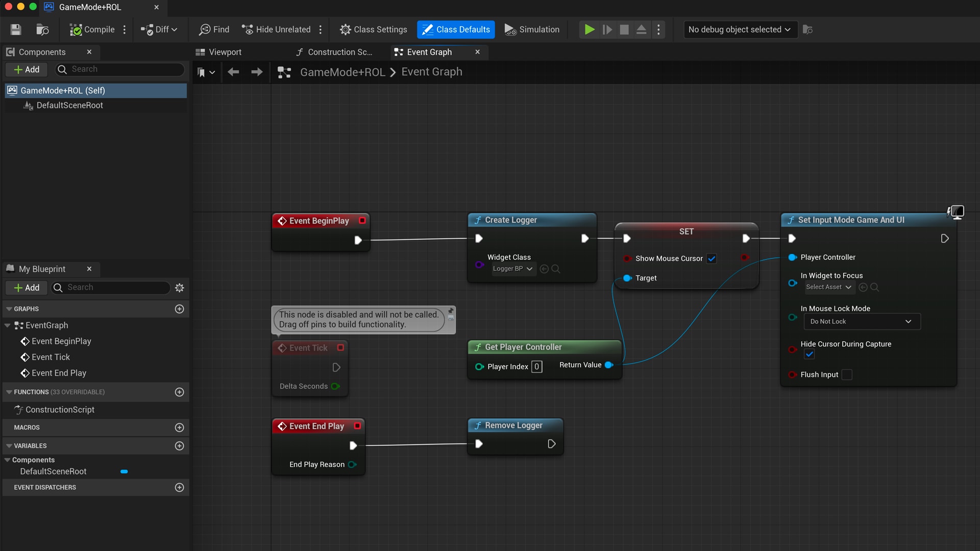Click the Class Defaults button
The height and width of the screenshot is (551, 980).
[455, 29]
